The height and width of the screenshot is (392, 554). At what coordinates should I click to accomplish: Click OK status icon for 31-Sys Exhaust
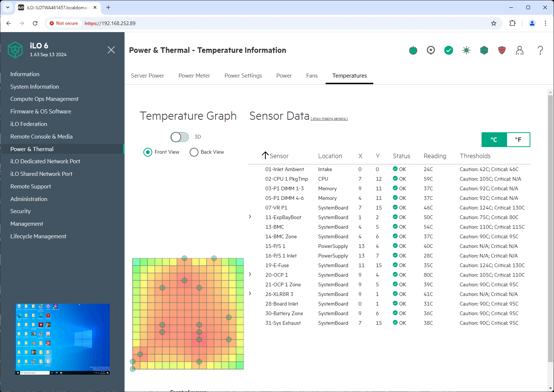tap(395, 323)
